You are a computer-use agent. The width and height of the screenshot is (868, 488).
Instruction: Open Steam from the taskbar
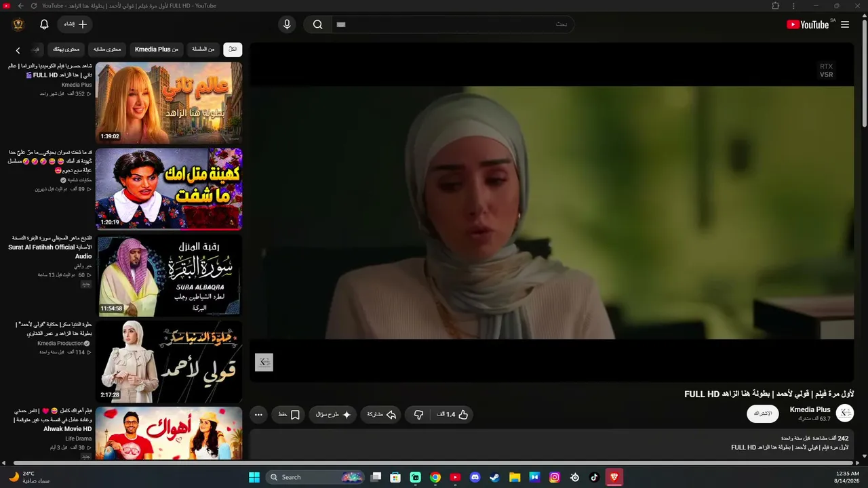click(495, 477)
